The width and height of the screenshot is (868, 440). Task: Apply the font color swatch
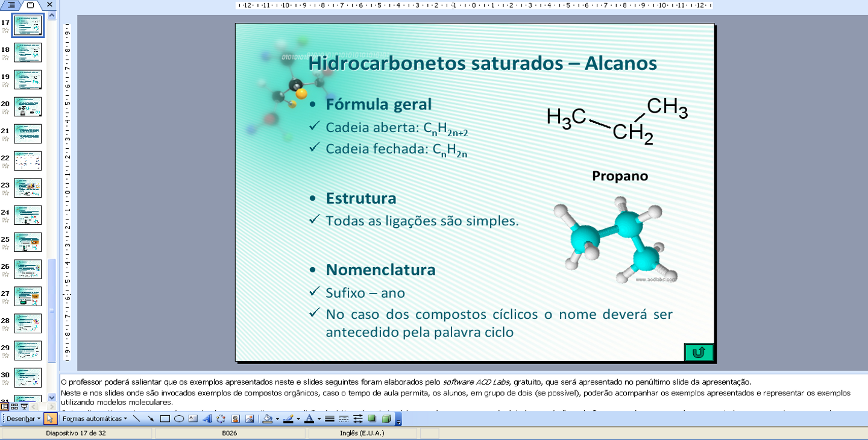coord(309,418)
